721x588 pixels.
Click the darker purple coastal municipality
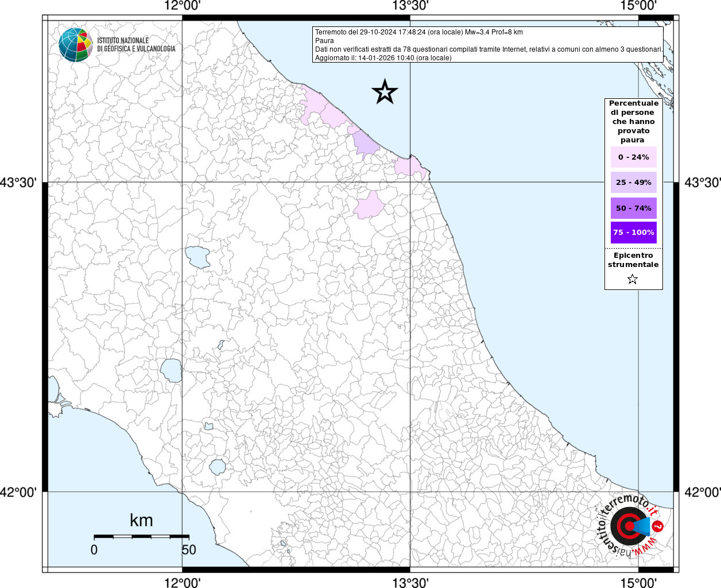click(x=365, y=143)
